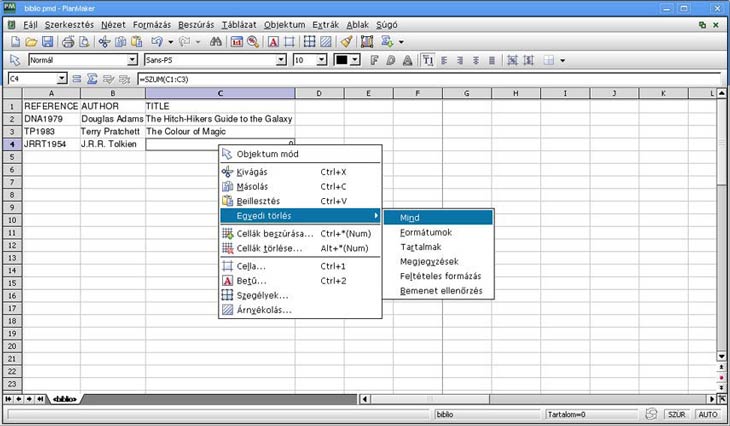Viewport: 730px width, 426px height.
Task: Open the Sans-PS font dropdown
Action: [x=281, y=60]
